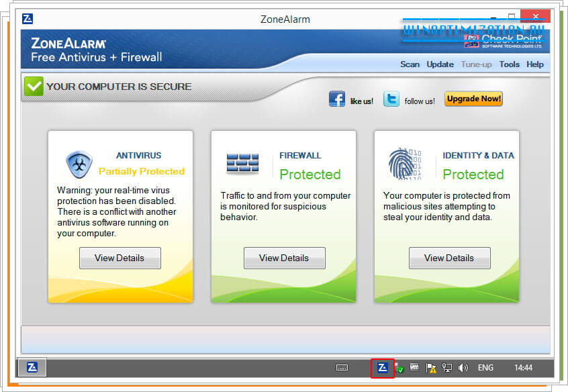Click the ZoneAlarm icon in the system tray
This screenshot has width=568, height=392.
click(x=382, y=367)
